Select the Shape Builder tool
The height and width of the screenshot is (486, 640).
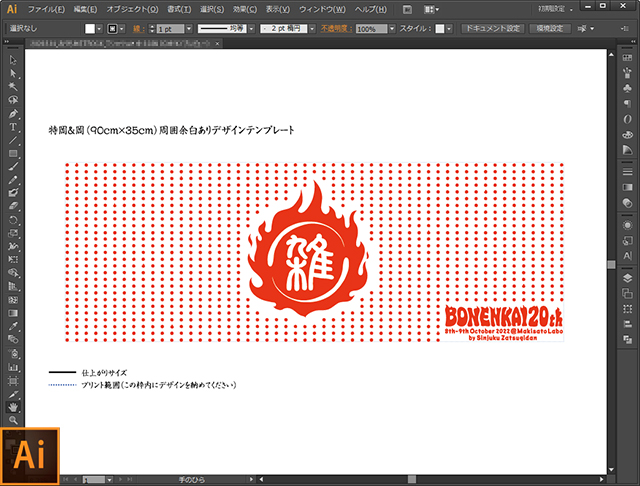pyautogui.click(x=13, y=273)
